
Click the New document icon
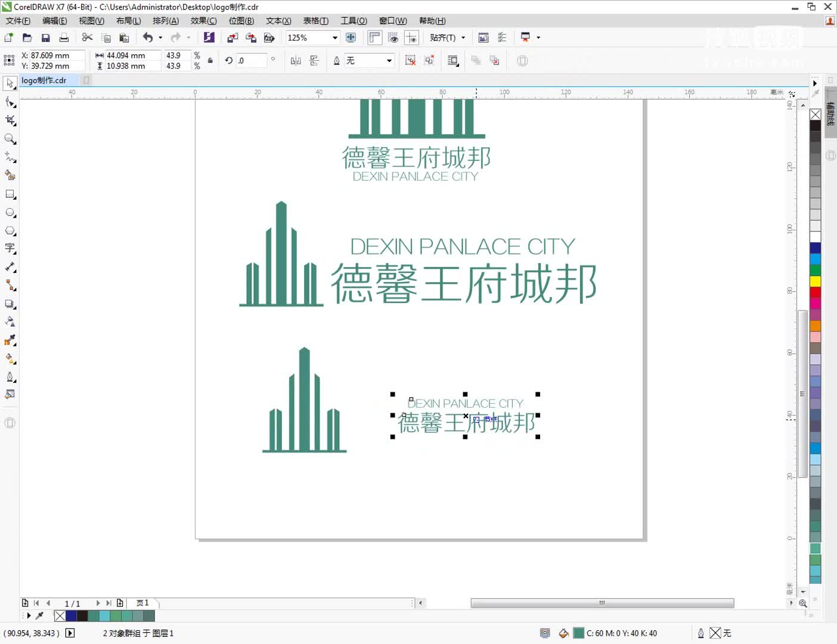click(x=9, y=38)
